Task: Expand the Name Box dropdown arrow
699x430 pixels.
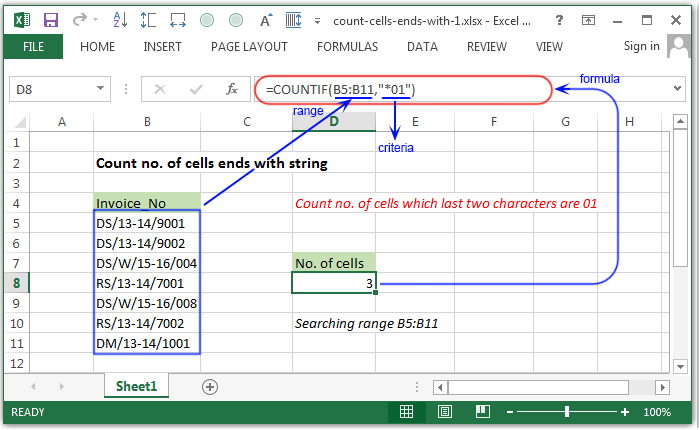Action: point(101,89)
